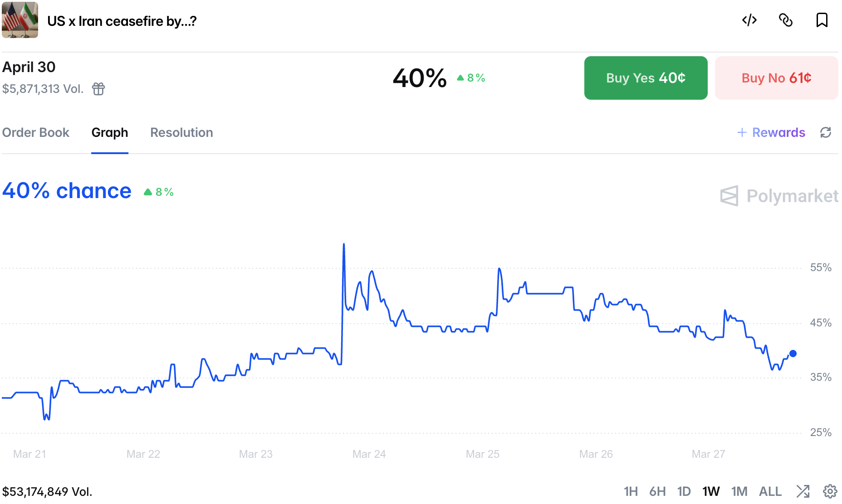The width and height of the screenshot is (842, 504).
Task: Click the US-Iran flags market thumbnail
Action: tap(20, 20)
